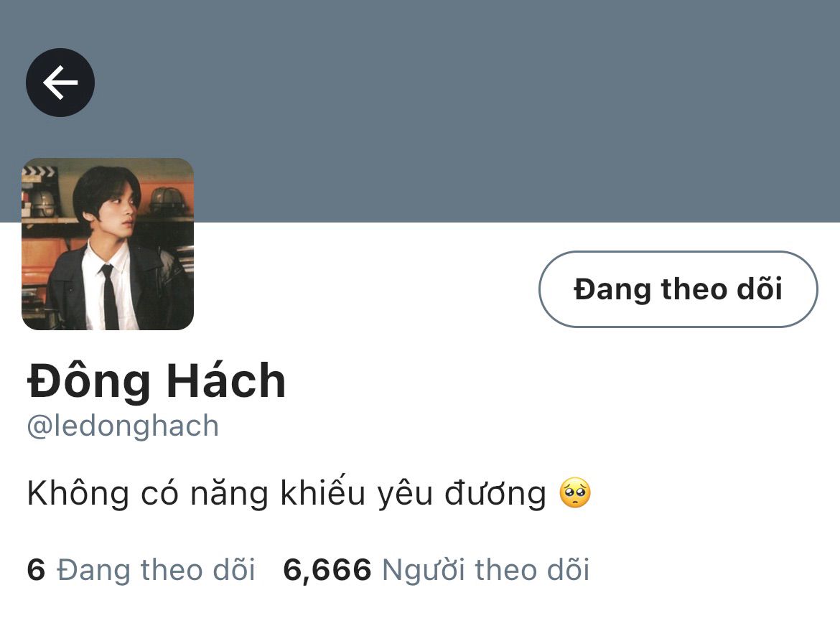Click the word Hách in display name
The image size is (840, 636).
click(226, 381)
